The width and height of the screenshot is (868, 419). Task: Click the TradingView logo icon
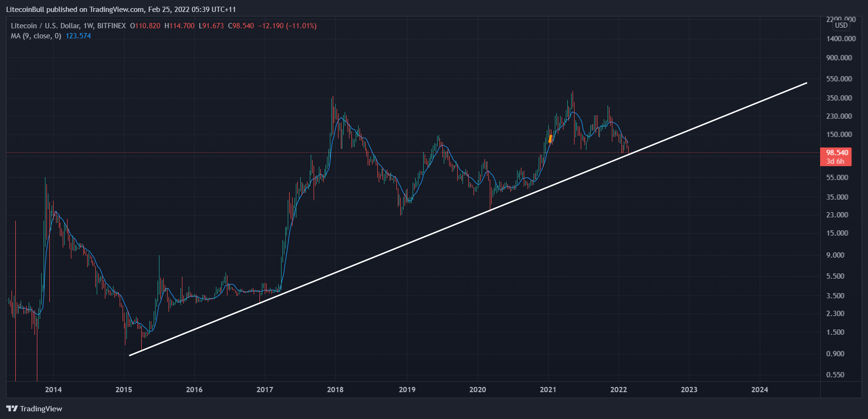pyautogui.click(x=12, y=408)
